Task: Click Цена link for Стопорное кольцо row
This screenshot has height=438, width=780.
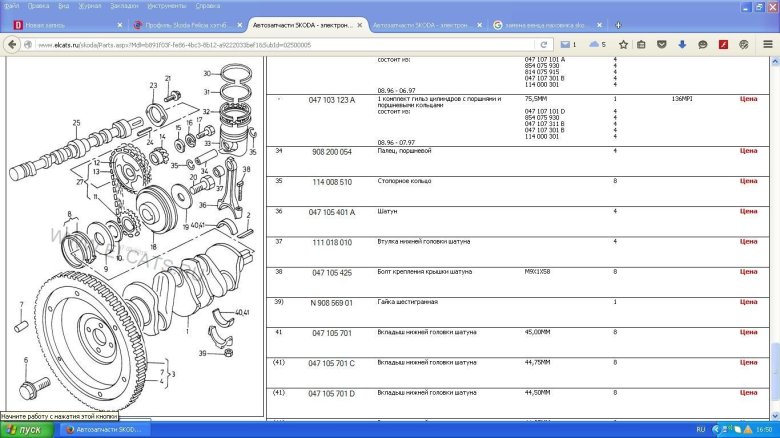Action: 748,182
